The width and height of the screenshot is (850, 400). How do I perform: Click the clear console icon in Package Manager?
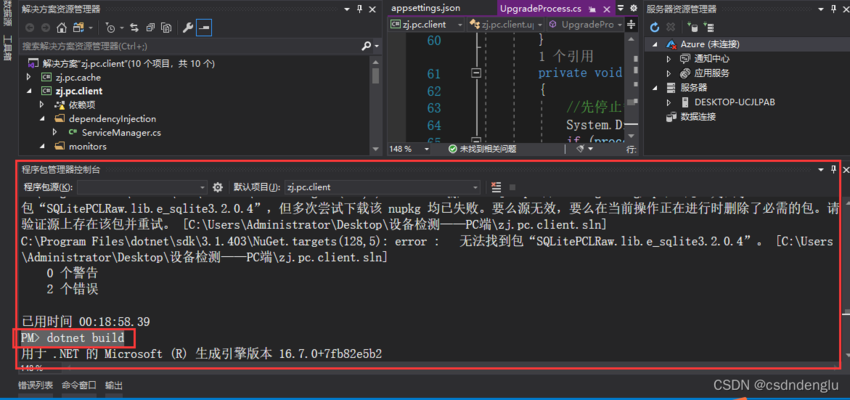(496, 187)
